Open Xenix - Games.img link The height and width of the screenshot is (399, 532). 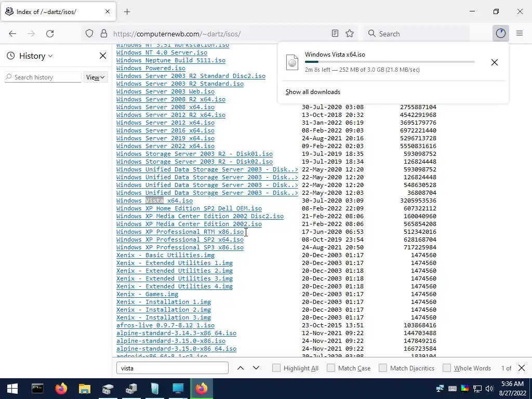147,295
